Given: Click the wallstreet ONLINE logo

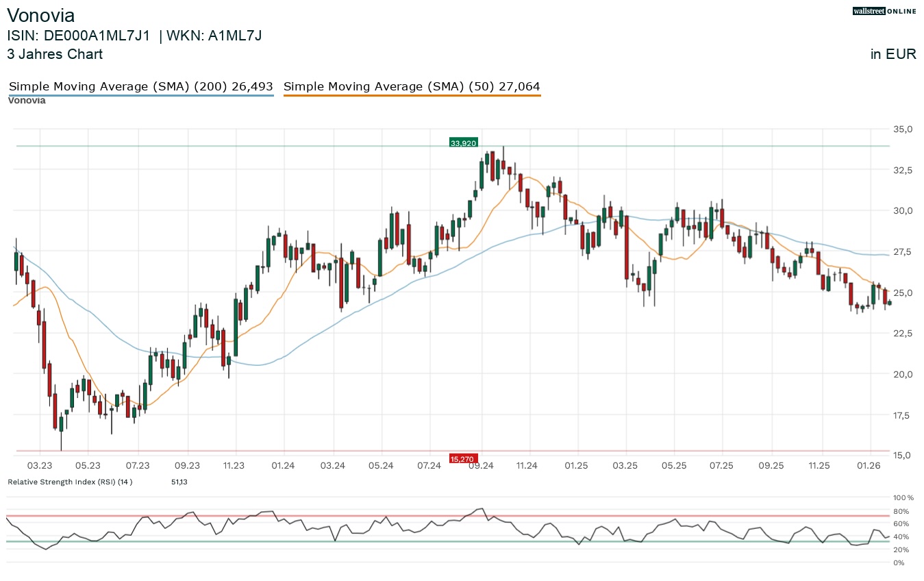Looking at the screenshot, I should pos(884,11).
